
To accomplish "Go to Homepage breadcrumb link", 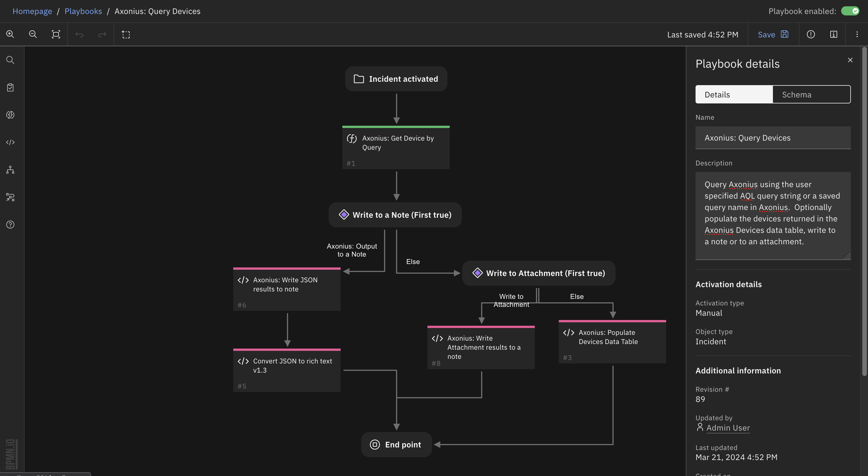I will [x=32, y=11].
